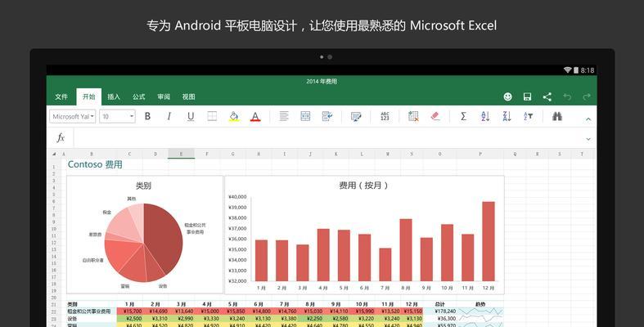Toggle italic formatting
Viewport: 644px width, 327px height.
pyautogui.click(x=169, y=117)
